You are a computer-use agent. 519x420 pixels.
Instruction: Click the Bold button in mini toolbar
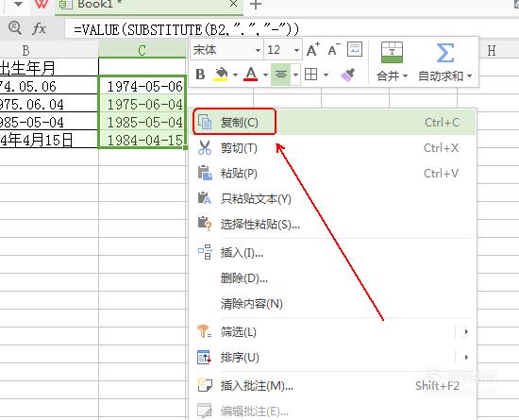click(x=200, y=75)
